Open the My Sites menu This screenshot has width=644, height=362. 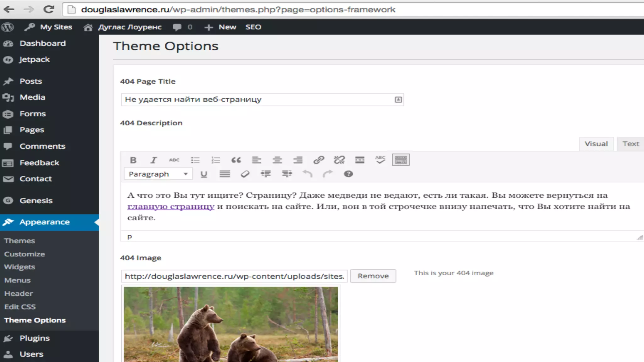coord(56,27)
